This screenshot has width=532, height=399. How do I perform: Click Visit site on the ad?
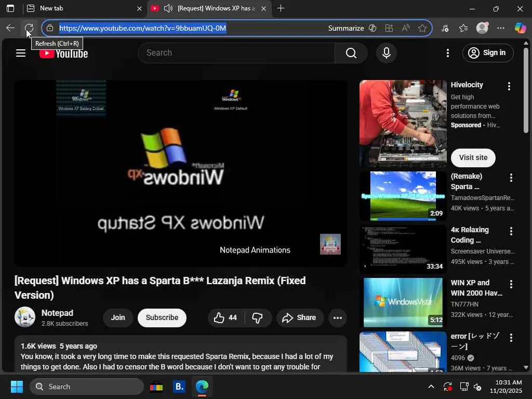point(473,158)
